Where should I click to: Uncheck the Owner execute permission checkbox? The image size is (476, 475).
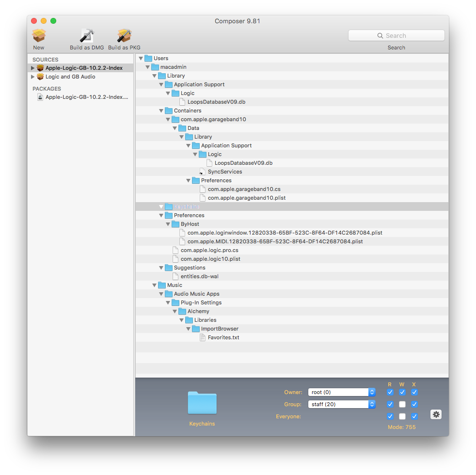[x=414, y=393]
